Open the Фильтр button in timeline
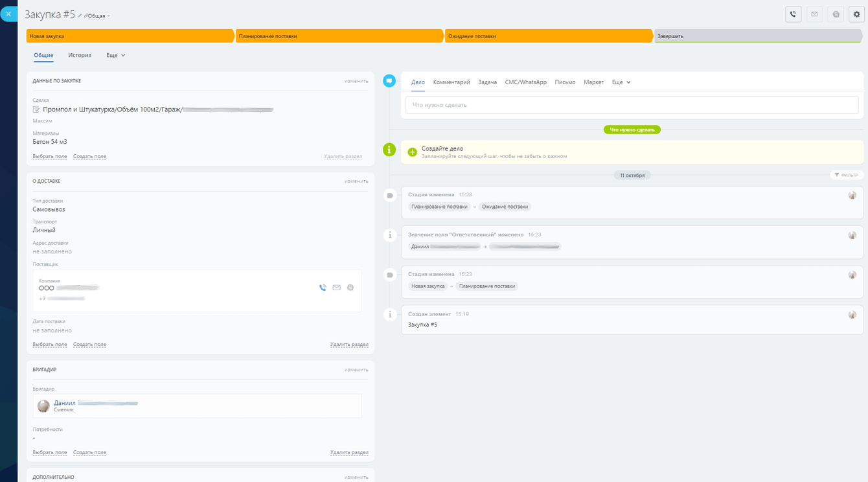This screenshot has width=868, height=482. click(x=846, y=176)
